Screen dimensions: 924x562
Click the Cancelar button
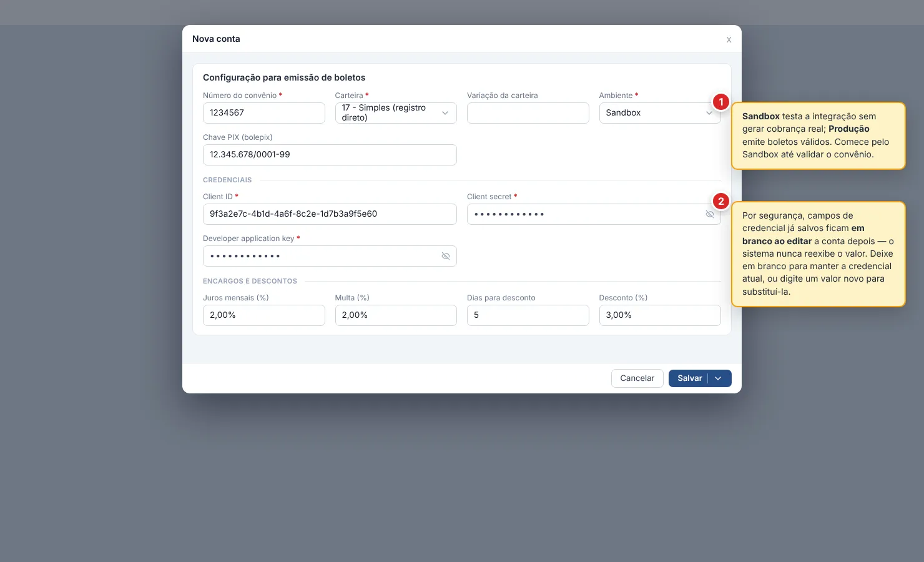pyautogui.click(x=637, y=378)
